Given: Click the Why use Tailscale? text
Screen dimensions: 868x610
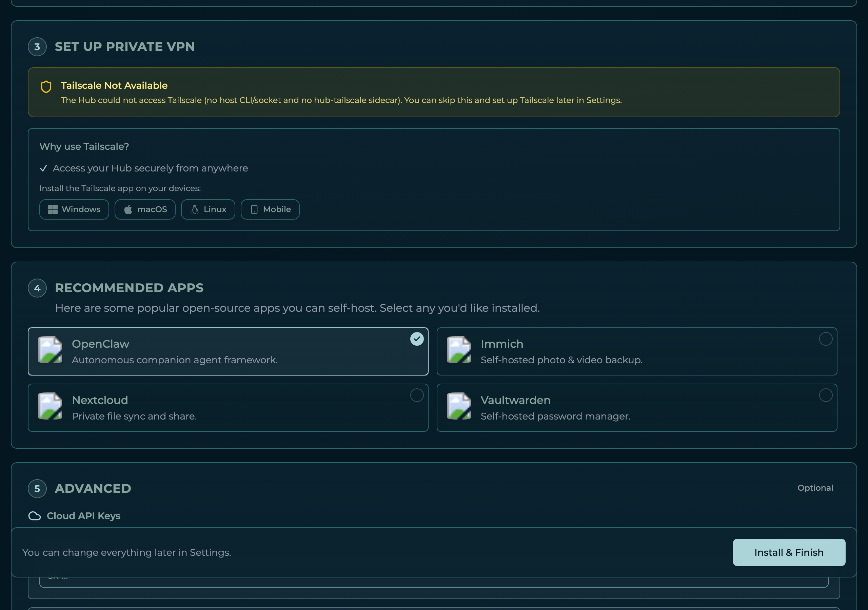Looking at the screenshot, I should click(84, 147).
